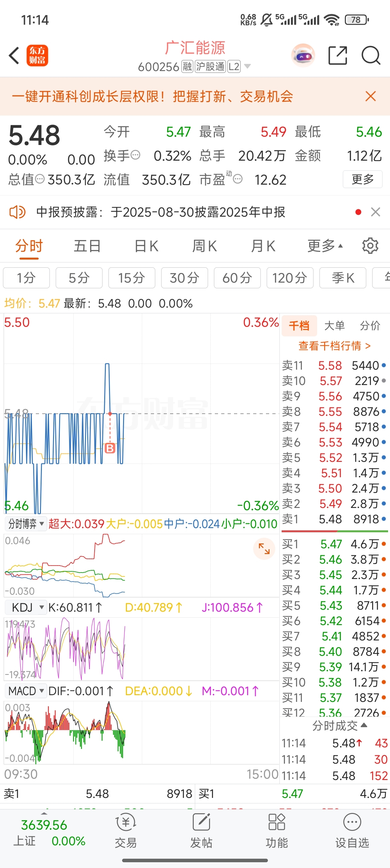
Task: Select the 30分 period button
Action: point(185,278)
